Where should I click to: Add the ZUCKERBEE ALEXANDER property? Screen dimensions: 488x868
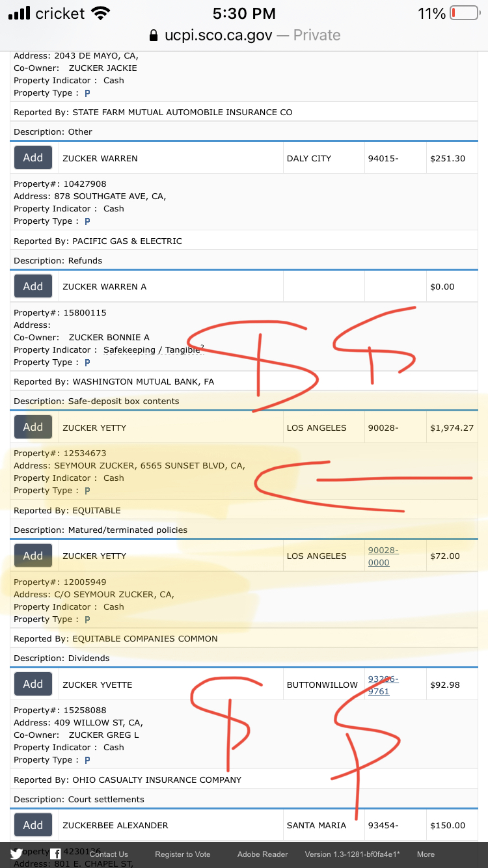point(33,825)
